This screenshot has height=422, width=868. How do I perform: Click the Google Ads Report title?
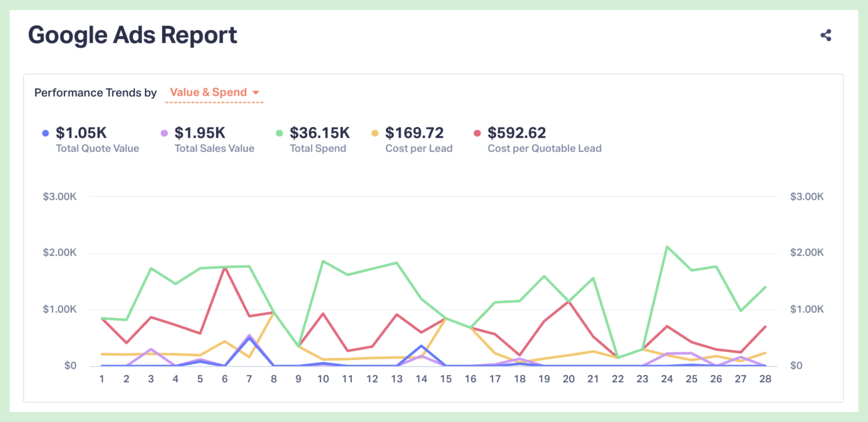click(x=132, y=35)
